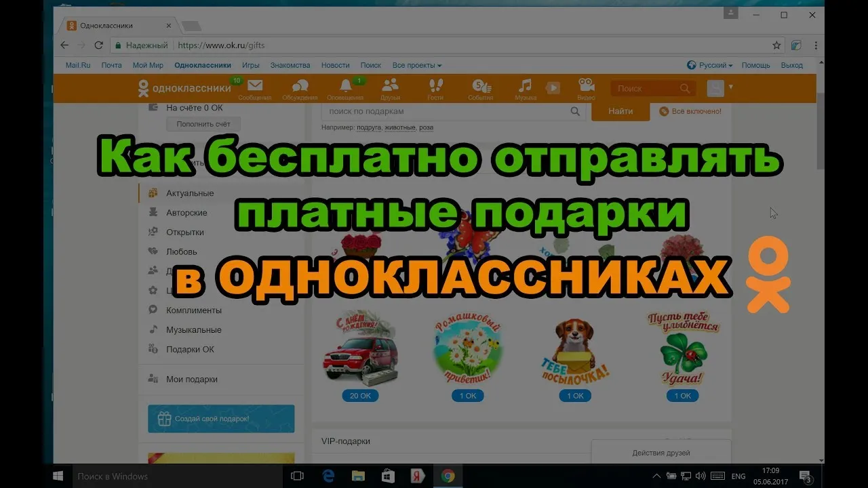Launch Microsoft Edge from taskbar
Viewport: 868px width, 488px height.
[x=328, y=476]
